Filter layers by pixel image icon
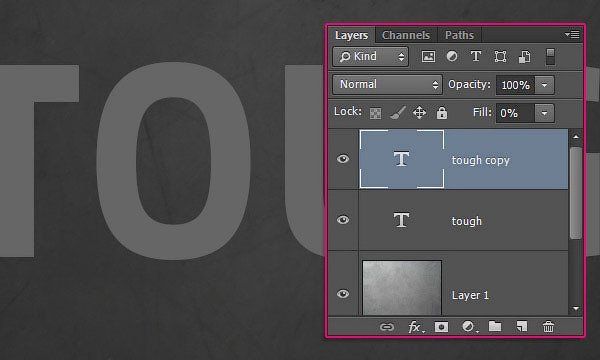The height and width of the screenshot is (360, 600). pyautogui.click(x=428, y=57)
